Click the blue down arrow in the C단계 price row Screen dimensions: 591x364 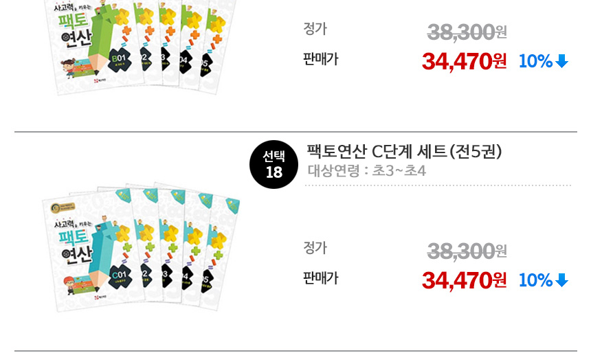(562, 280)
